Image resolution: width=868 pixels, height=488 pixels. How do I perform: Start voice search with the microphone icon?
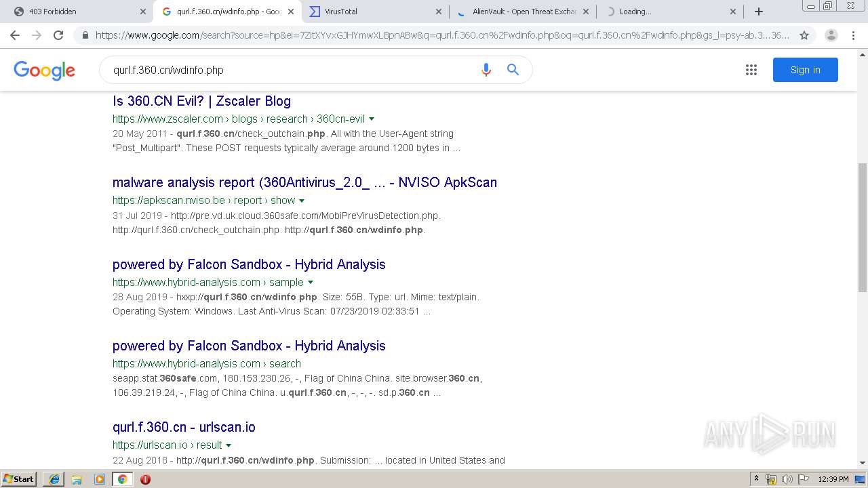(x=486, y=70)
